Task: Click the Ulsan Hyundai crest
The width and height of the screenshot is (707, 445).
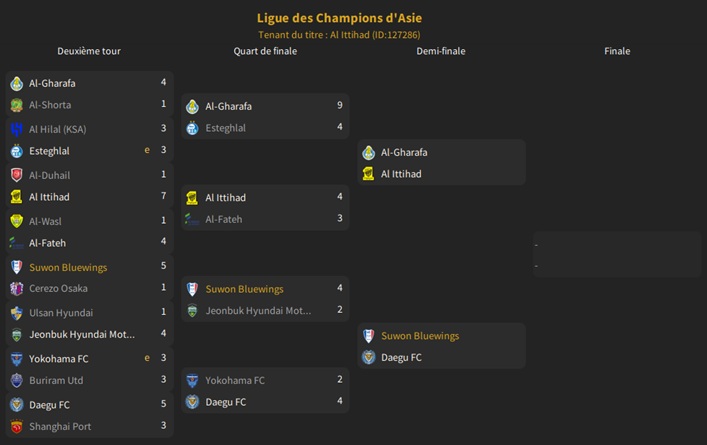Action: pos(16,313)
